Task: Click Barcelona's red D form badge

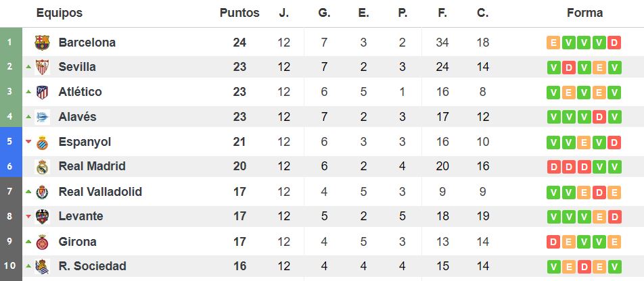Action: click(614, 43)
